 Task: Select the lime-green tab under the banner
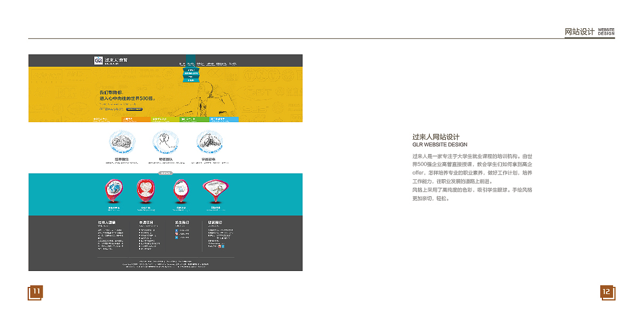pyautogui.click(x=165, y=119)
